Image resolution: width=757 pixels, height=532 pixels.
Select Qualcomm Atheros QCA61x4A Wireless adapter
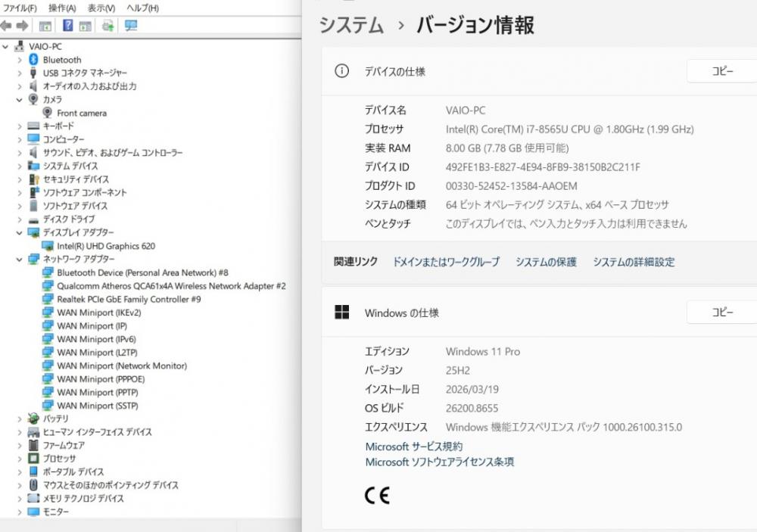tap(171, 286)
